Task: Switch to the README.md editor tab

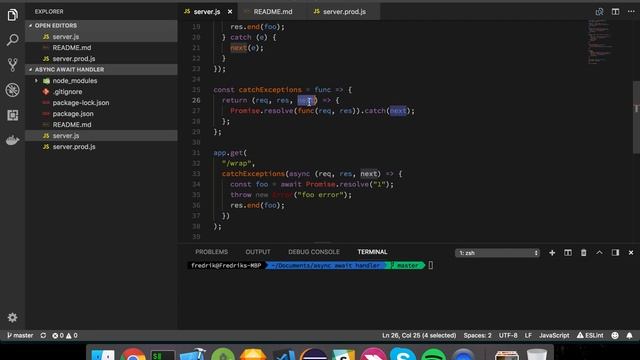Action: point(272,12)
